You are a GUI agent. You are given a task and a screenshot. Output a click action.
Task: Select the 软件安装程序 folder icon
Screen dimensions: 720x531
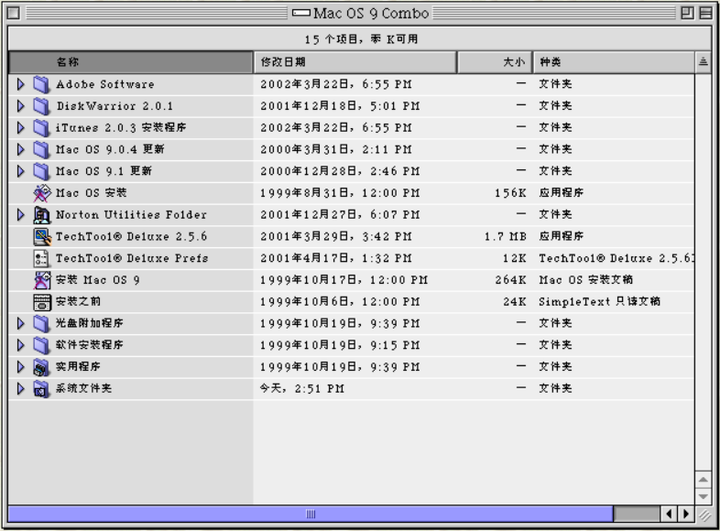[x=41, y=345]
